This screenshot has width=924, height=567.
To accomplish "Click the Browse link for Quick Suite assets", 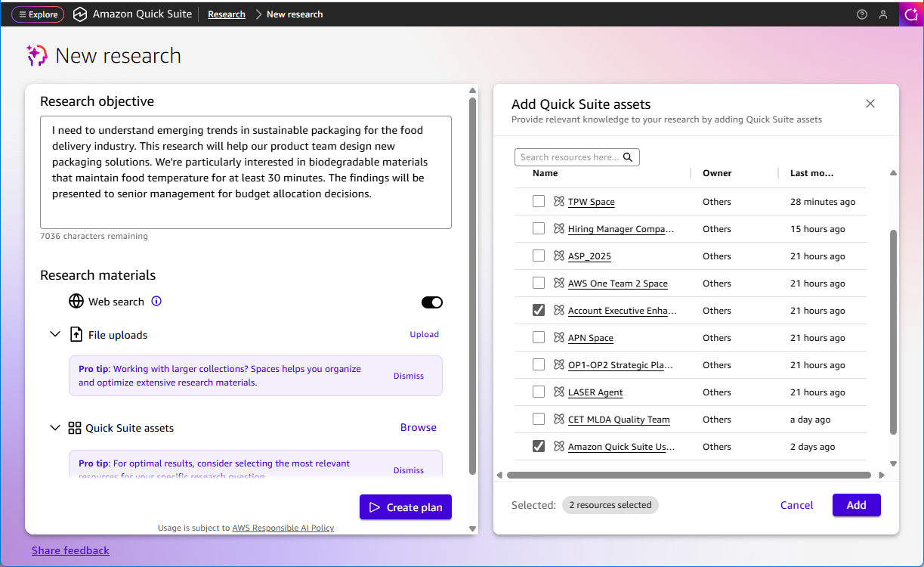I will (x=419, y=427).
